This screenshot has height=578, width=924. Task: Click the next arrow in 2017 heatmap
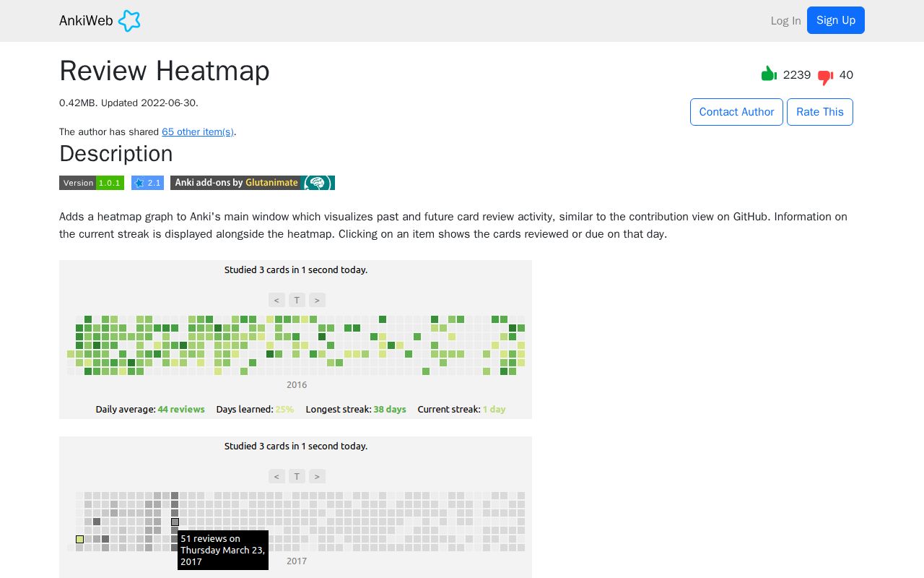[317, 476]
